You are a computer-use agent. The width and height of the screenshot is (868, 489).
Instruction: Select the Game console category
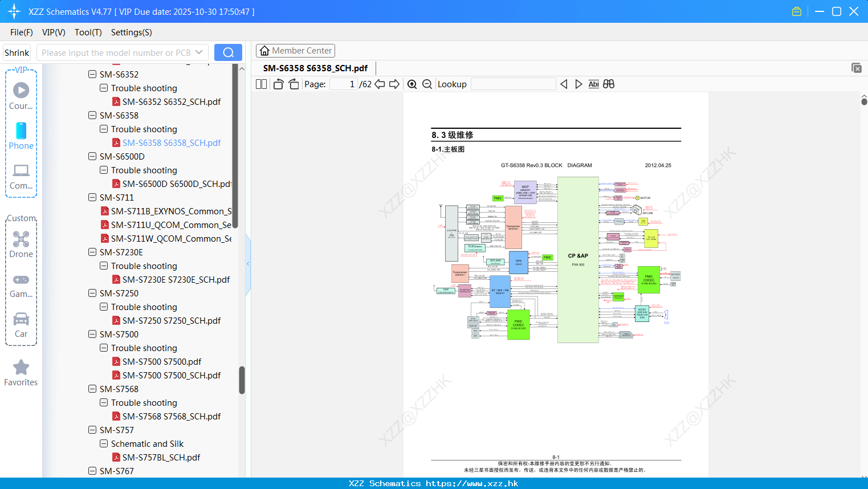(21, 285)
